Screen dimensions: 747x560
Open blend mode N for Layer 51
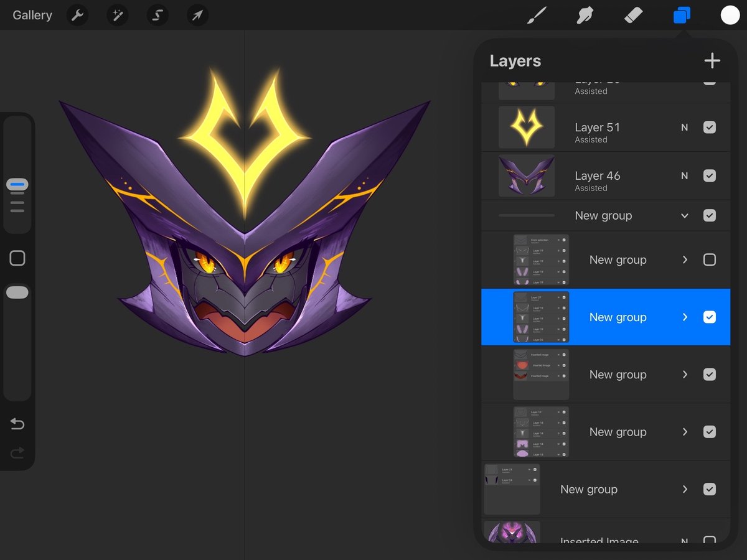point(685,127)
